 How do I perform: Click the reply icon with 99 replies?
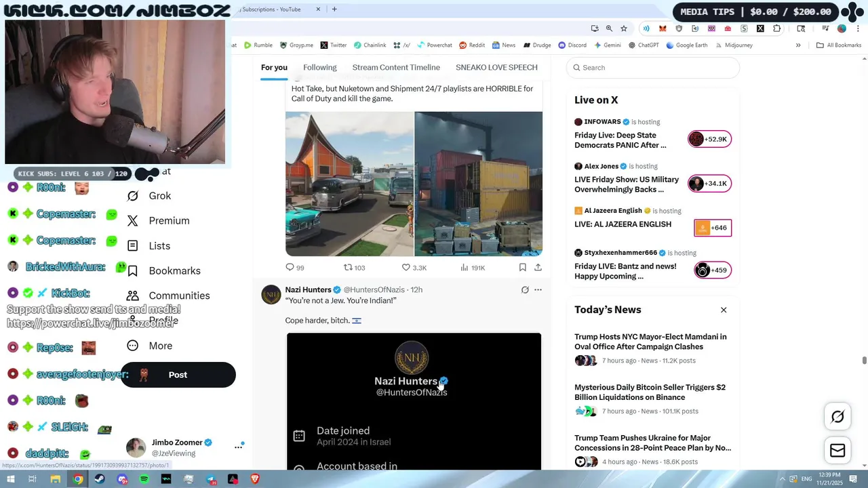click(290, 268)
